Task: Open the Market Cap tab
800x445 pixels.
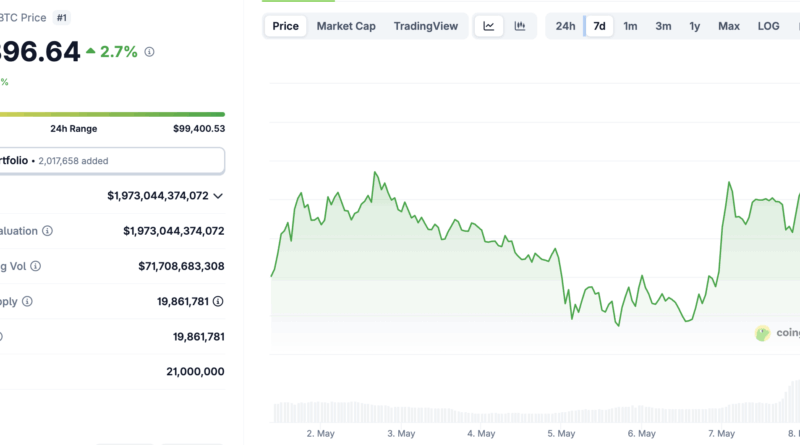Action: 346,26
